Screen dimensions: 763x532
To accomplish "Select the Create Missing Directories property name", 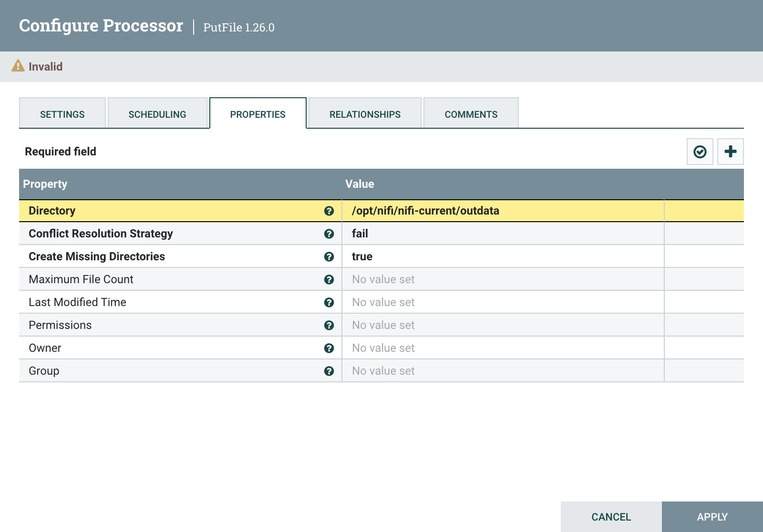I will coord(97,256).
